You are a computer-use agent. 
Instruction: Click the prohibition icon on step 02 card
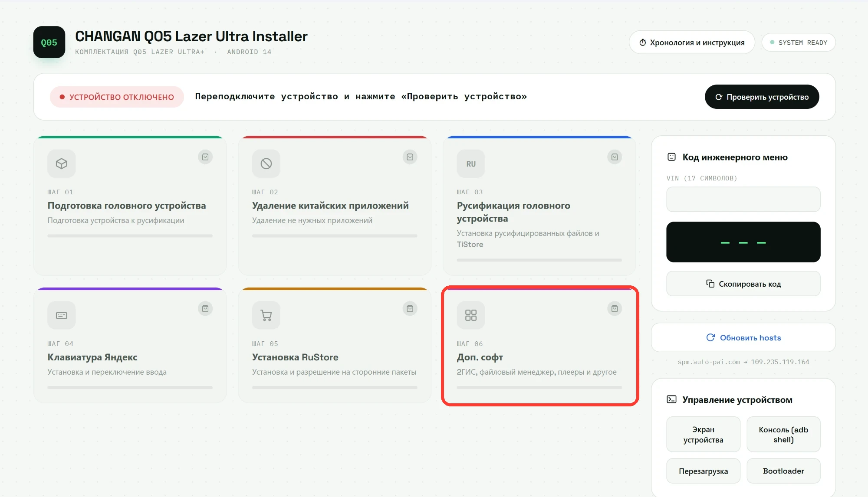266,163
